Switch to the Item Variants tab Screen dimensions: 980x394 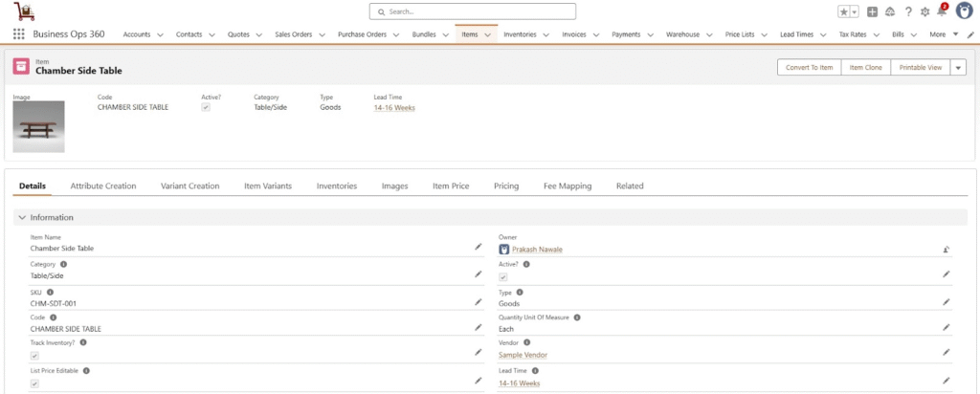[268, 186]
